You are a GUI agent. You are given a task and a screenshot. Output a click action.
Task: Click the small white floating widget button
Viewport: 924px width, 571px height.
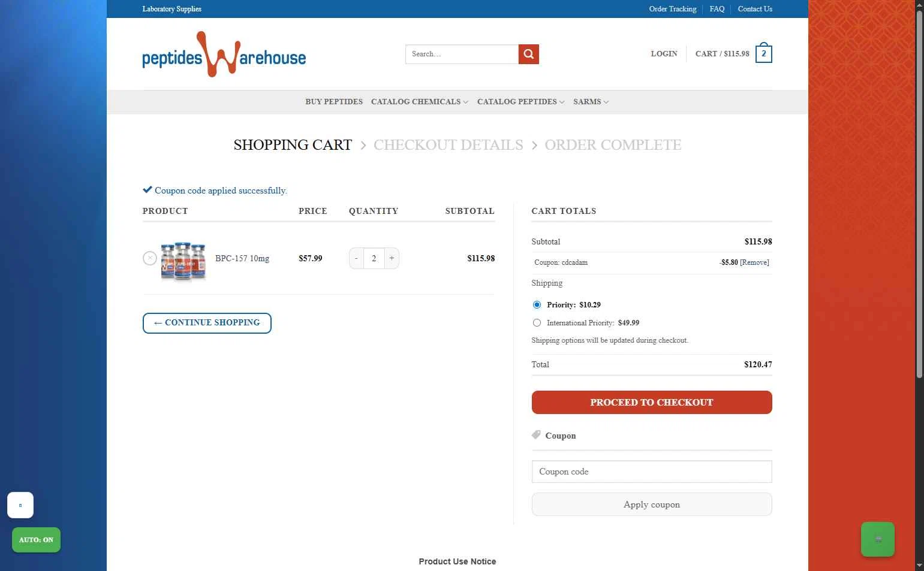[20, 505]
